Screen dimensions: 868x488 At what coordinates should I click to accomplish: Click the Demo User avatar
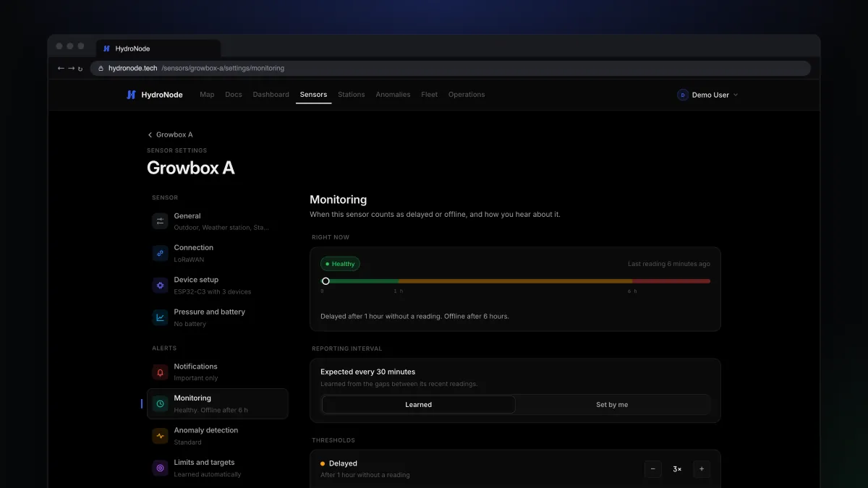click(683, 95)
